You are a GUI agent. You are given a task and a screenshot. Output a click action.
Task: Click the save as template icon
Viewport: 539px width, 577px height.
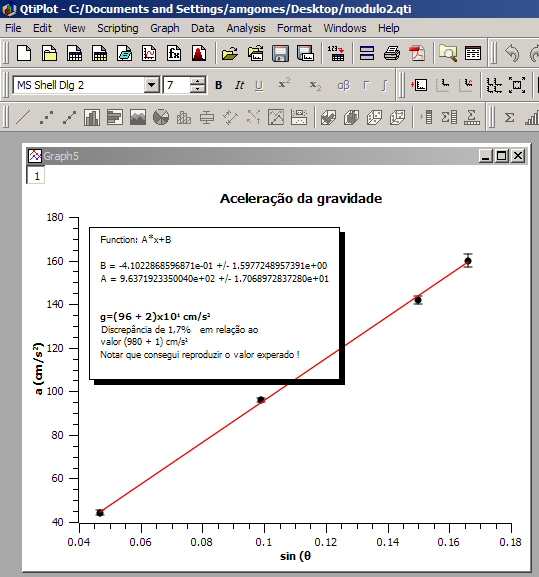coord(305,53)
